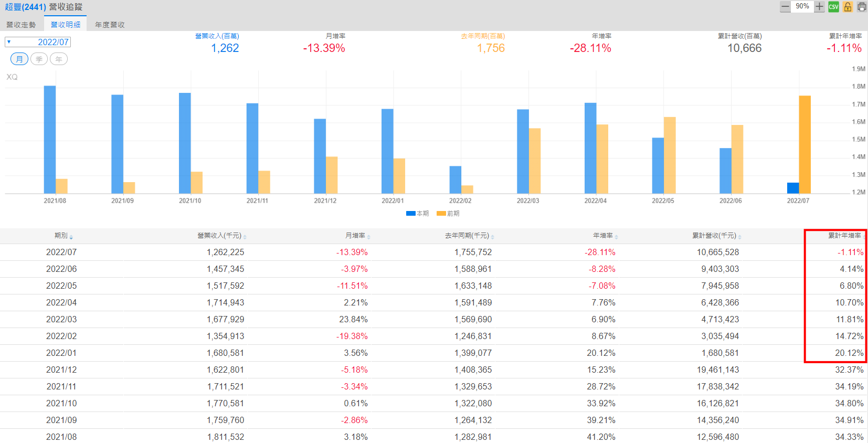Click the 2022/05 orange prior-period bar
This screenshot has height=443, width=868.
pos(670,155)
